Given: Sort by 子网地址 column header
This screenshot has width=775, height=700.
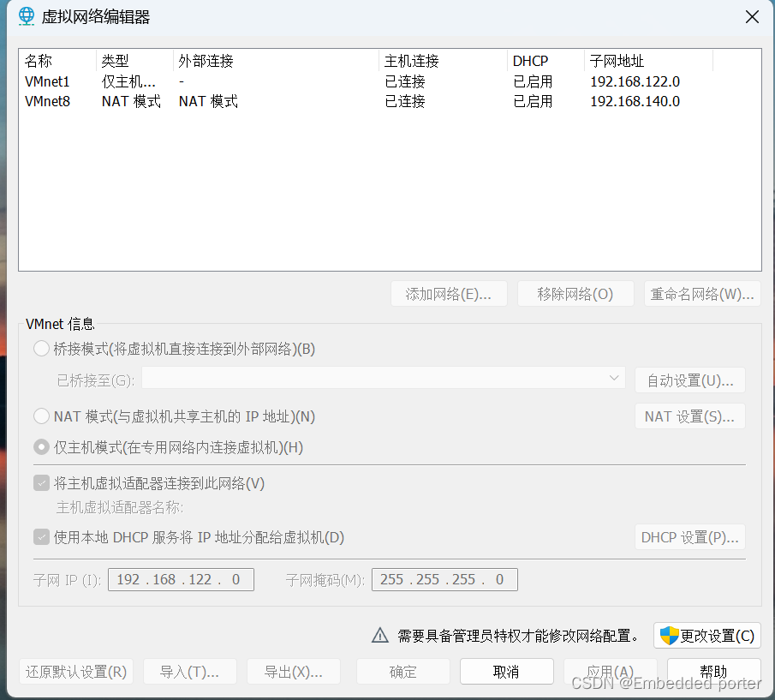Looking at the screenshot, I should click(649, 61).
